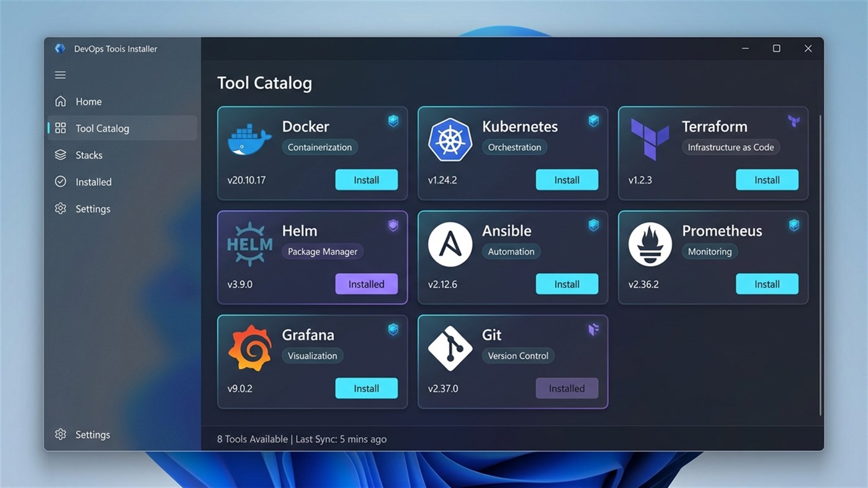
Task: Click the Package Manager tag on Helm
Action: tap(323, 251)
